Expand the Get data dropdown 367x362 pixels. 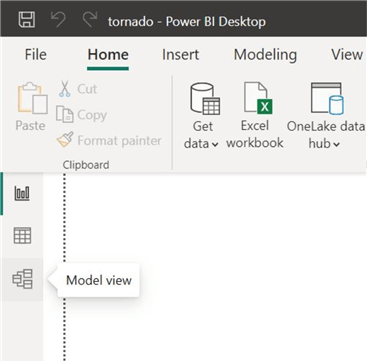(202, 116)
